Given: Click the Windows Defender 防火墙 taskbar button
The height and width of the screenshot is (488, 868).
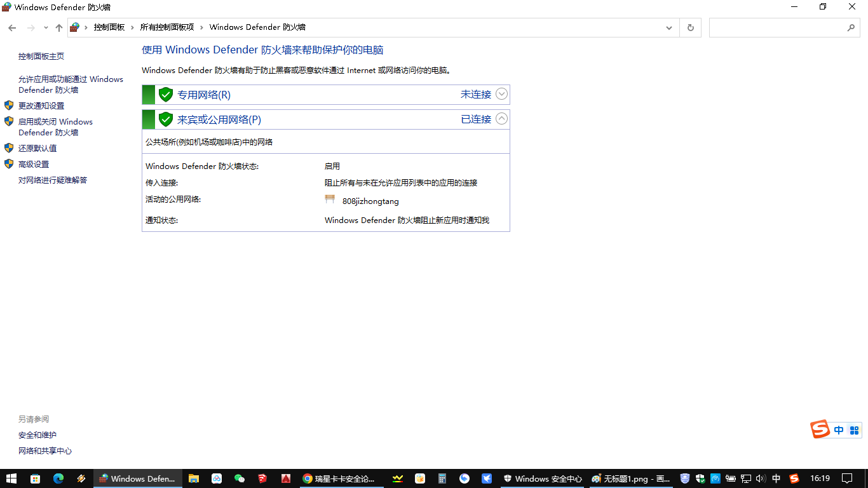Looking at the screenshot, I should pyautogui.click(x=138, y=478).
